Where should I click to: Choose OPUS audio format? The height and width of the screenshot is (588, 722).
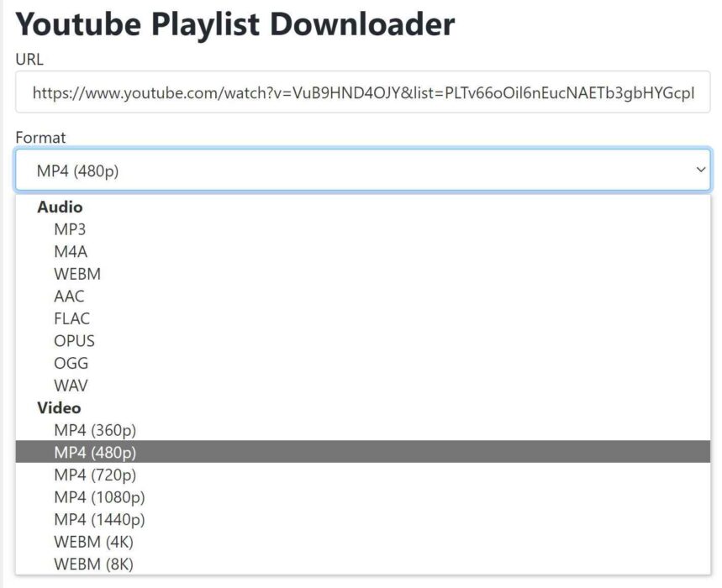pos(74,341)
